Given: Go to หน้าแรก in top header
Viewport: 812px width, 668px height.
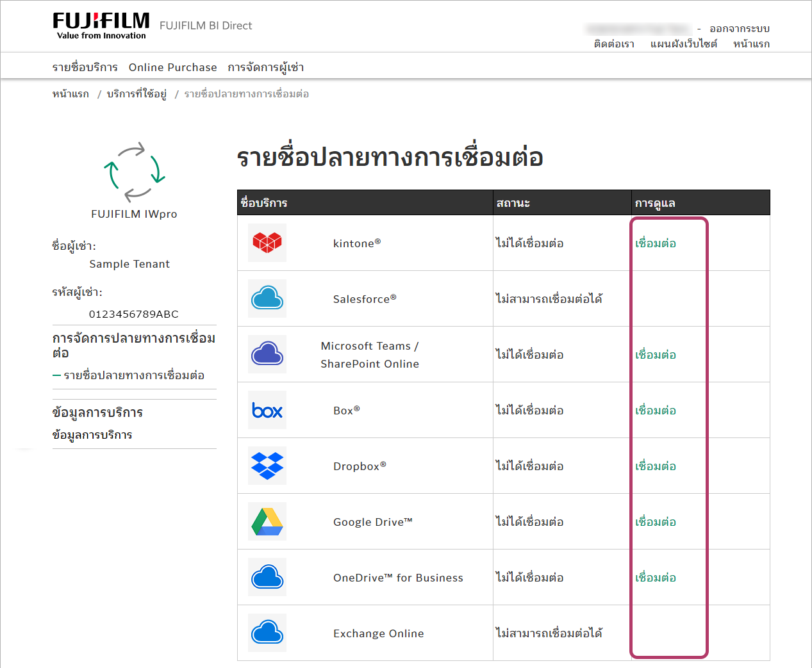Looking at the screenshot, I should [x=752, y=44].
